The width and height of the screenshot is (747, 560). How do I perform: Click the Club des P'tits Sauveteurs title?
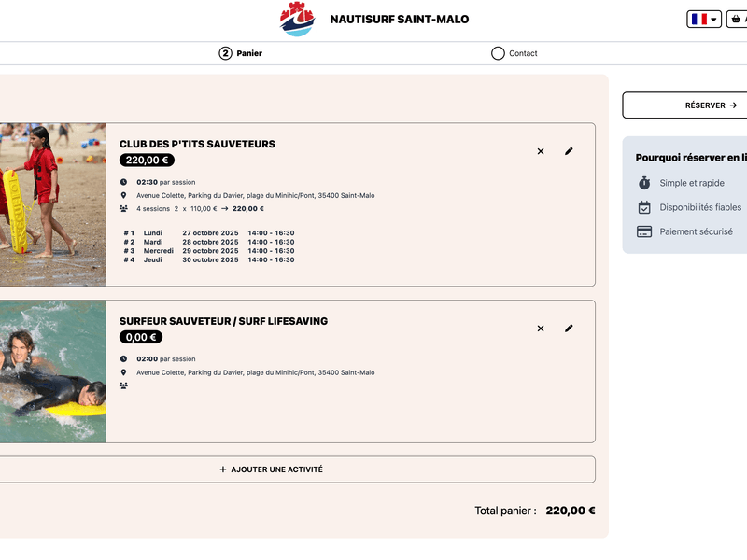197,144
